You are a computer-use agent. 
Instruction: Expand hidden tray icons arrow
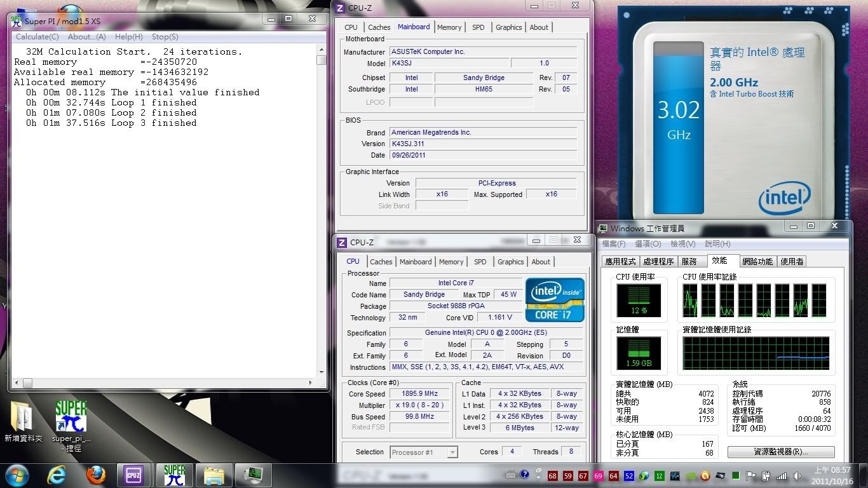click(x=538, y=476)
